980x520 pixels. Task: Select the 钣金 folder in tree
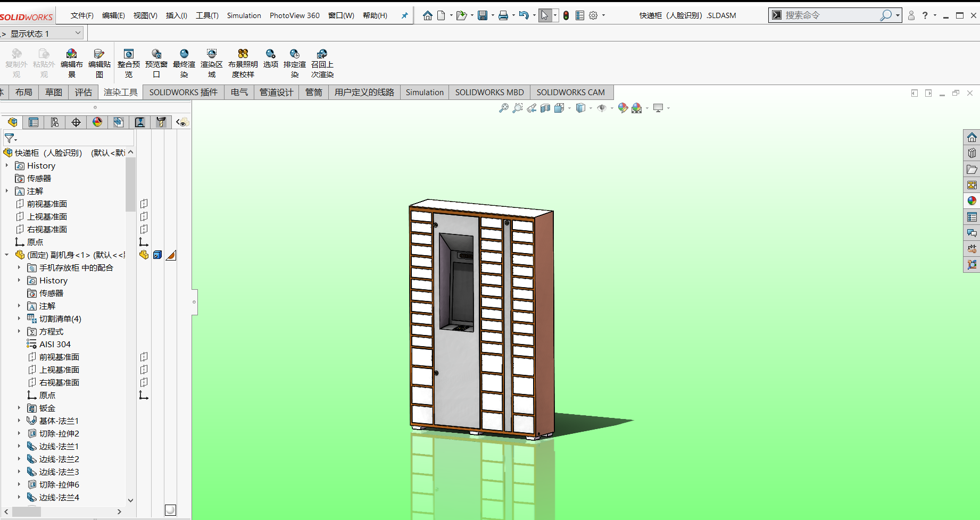(41, 408)
